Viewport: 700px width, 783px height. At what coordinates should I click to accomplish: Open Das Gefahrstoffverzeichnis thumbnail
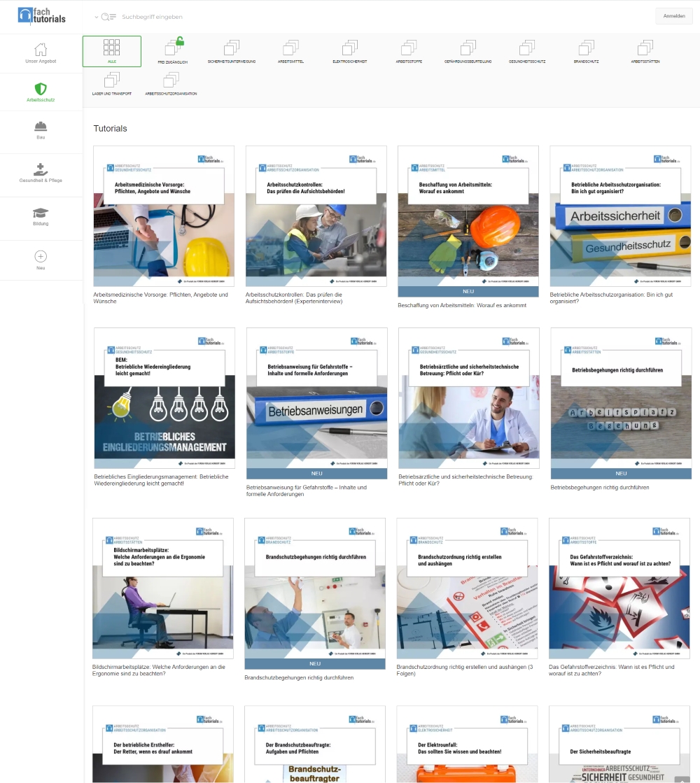(x=619, y=588)
